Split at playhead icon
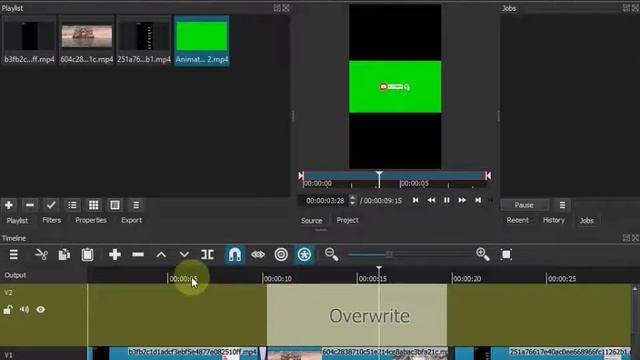Viewport: 640px width, 360px height. (x=207, y=255)
